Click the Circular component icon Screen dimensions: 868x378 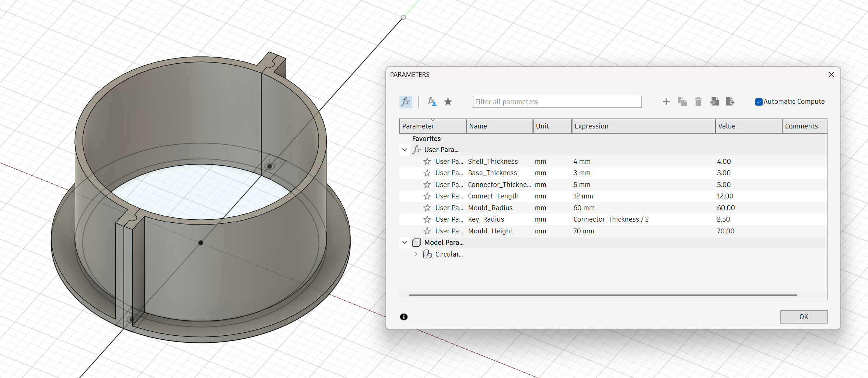pos(427,254)
